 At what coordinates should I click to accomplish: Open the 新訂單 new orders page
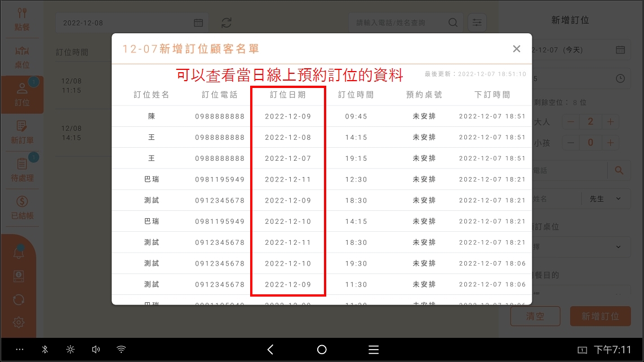pos(22,133)
